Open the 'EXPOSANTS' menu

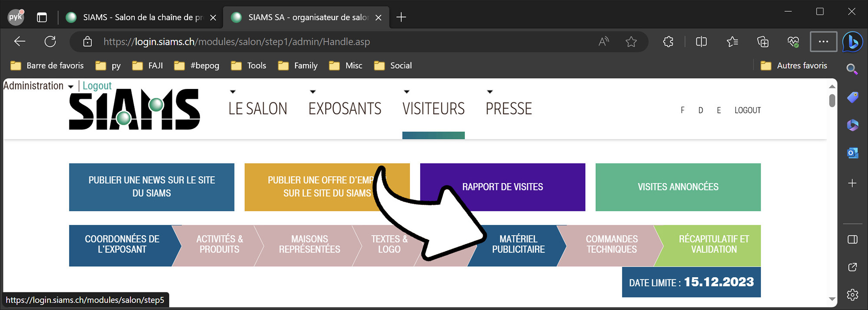point(345,109)
